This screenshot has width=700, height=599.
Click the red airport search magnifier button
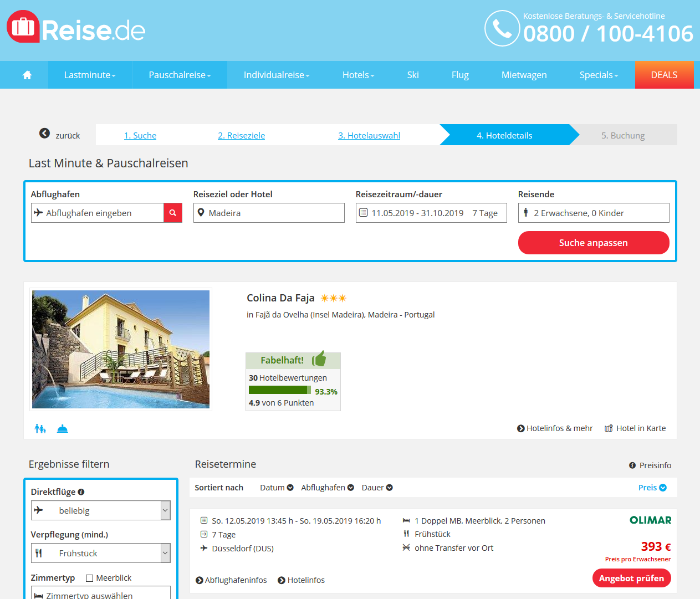173,213
